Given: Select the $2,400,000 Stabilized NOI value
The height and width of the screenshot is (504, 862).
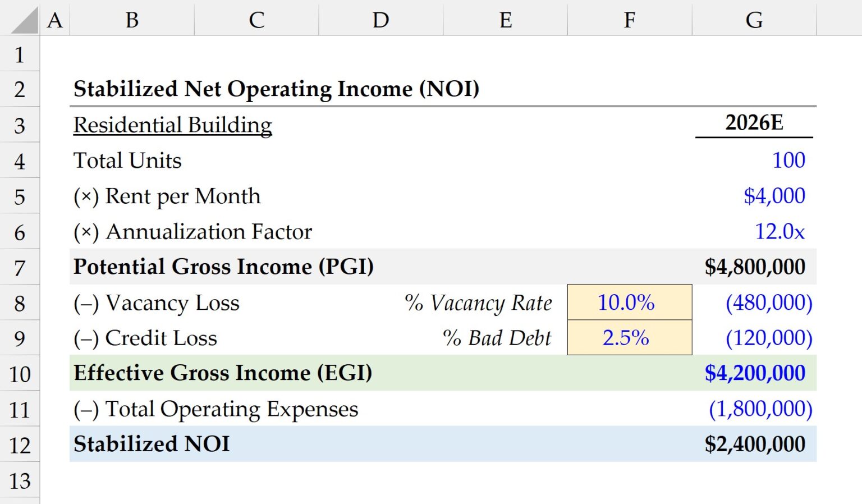Looking at the screenshot, I should pos(755,445).
